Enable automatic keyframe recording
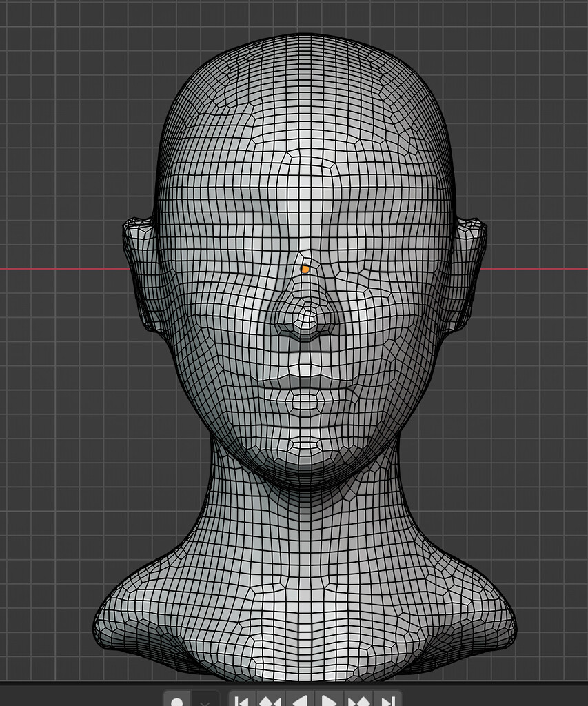 [178, 699]
